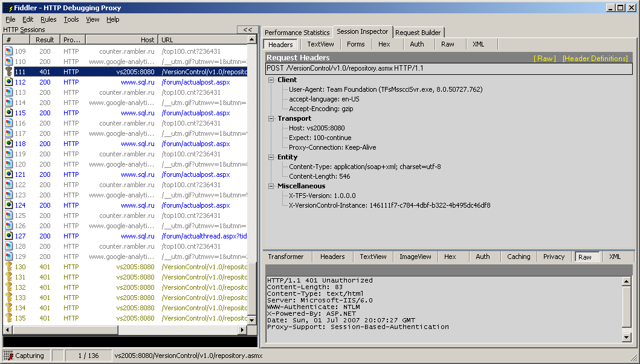Click the image icon of session 119

[x=8, y=154]
